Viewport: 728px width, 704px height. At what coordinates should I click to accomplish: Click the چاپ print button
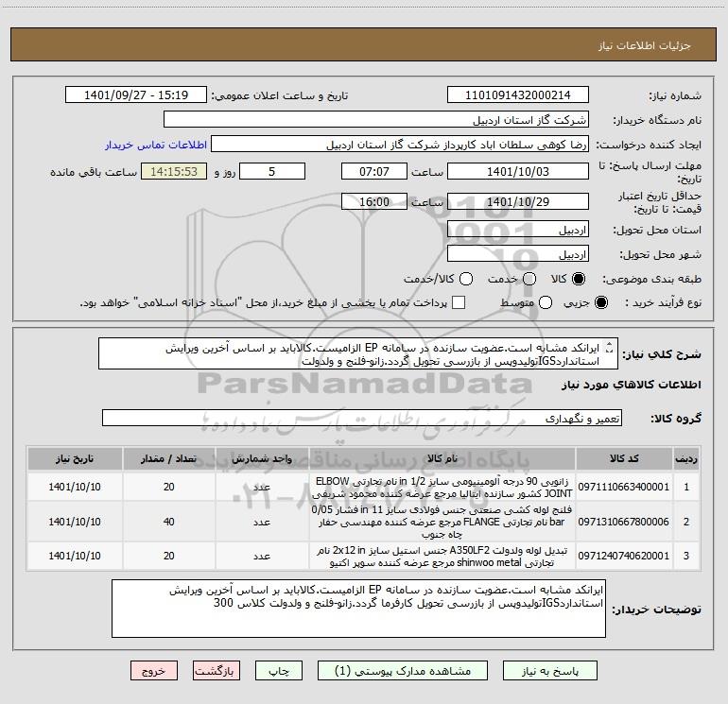(279, 671)
